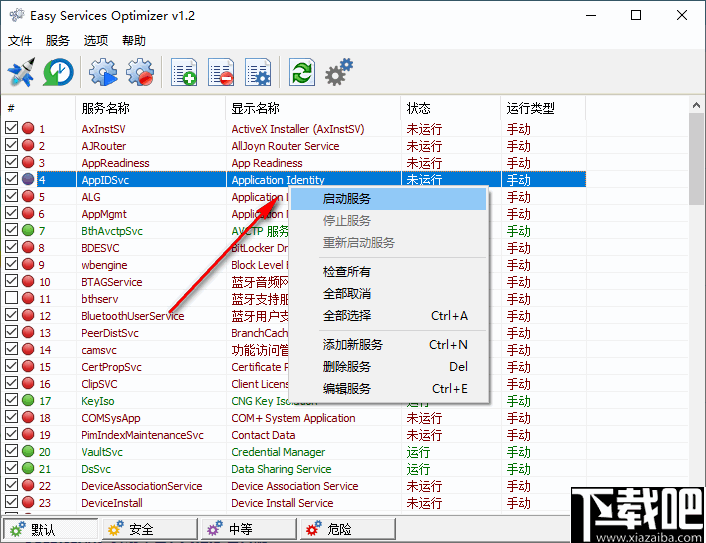Click AllJoyn Router Service display name

[285, 146]
